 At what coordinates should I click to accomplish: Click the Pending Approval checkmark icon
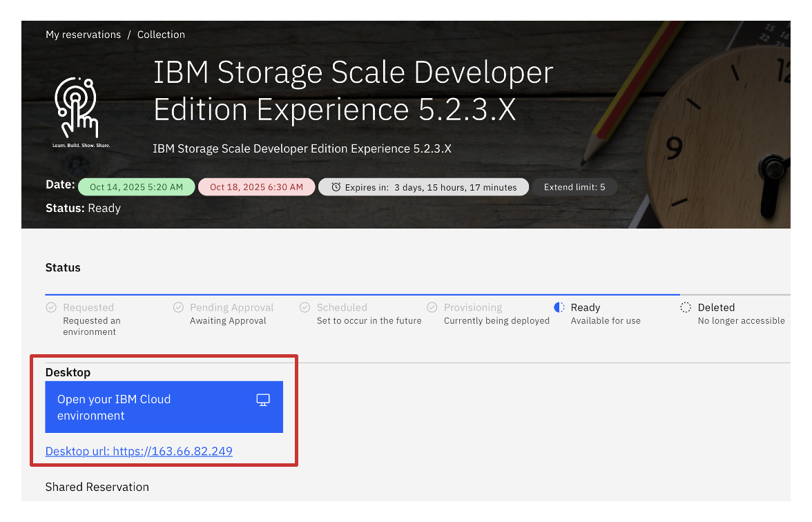pos(178,307)
